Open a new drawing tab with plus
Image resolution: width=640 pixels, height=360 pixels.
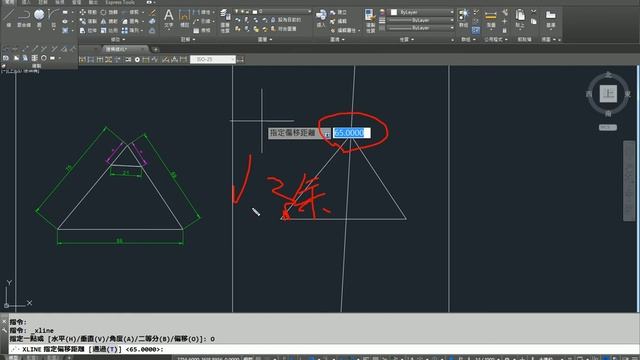(156, 49)
